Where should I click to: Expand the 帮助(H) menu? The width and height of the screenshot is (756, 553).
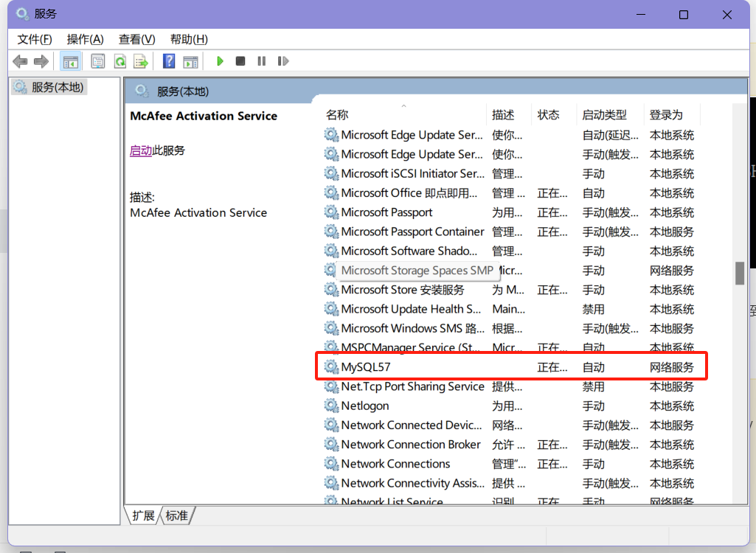pos(189,39)
